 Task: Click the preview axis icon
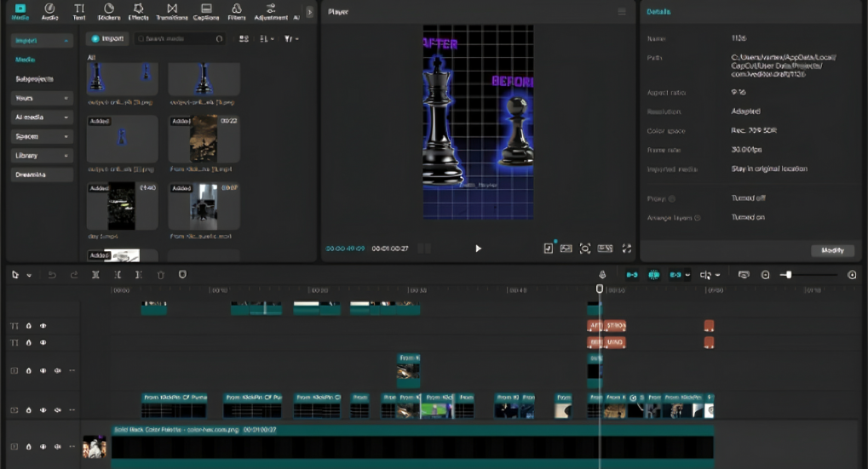point(705,275)
